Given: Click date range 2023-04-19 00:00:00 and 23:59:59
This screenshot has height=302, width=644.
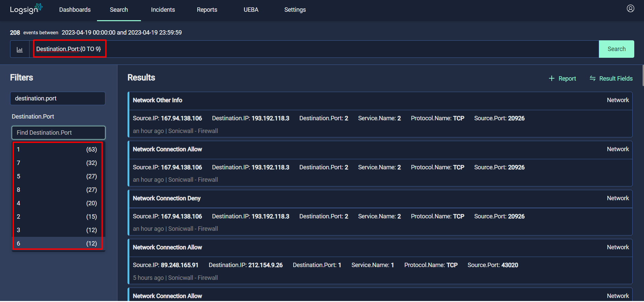Looking at the screenshot, I should [x=121, y=33].
